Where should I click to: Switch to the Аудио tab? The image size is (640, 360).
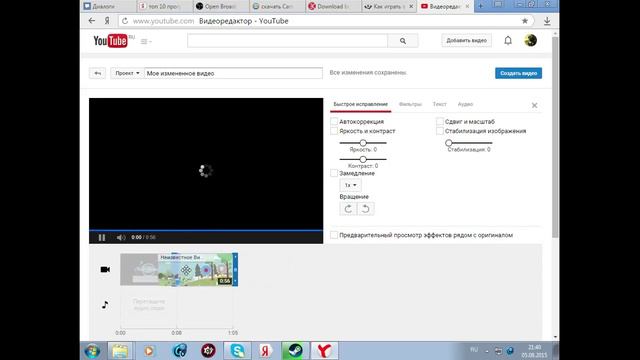(x=465, y=104)
